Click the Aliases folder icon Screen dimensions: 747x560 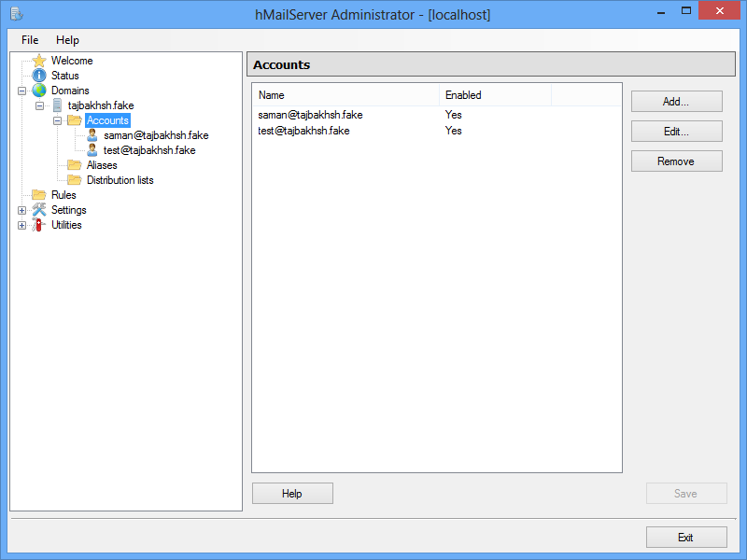(75, 165)
